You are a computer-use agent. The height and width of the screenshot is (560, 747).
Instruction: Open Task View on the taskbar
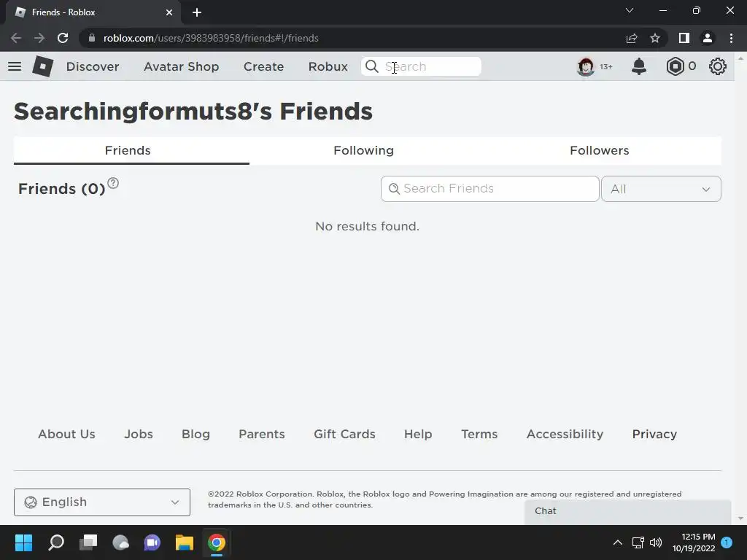click(88, 542)
